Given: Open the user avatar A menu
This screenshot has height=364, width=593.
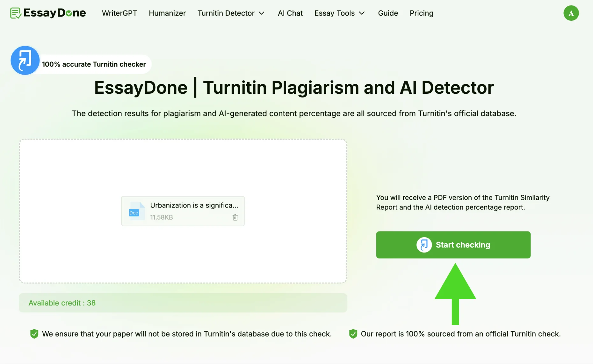Looking at the screenshot, I should pyautogui.click(x=571, y=13).
